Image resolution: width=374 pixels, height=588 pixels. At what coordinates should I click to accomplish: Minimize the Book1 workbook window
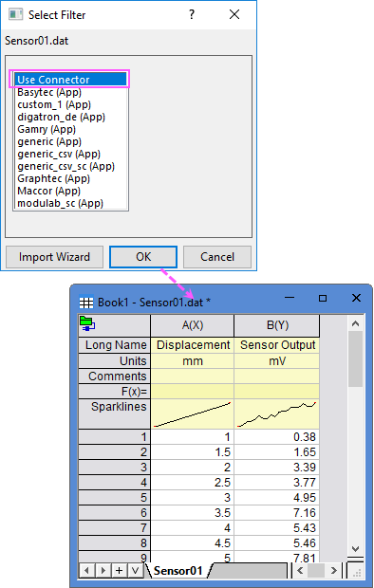pos(290,298)
